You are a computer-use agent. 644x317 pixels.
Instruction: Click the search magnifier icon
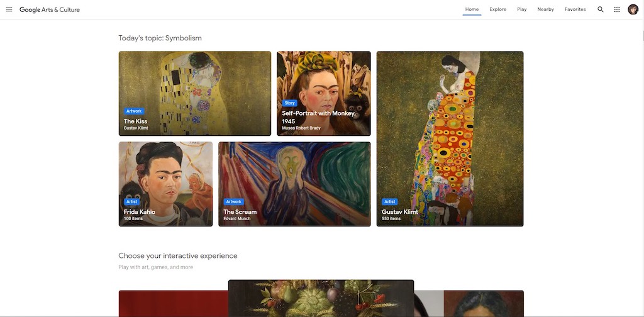[601, 9]
